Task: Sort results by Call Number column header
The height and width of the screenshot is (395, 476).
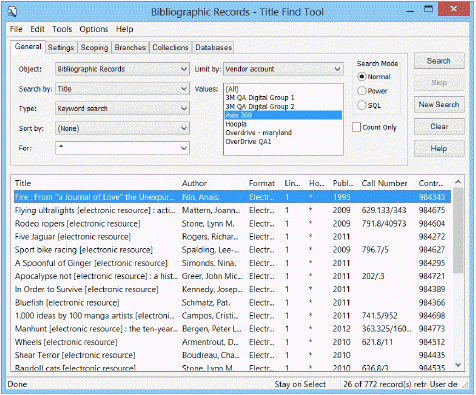Action: (x=384, y=183)
